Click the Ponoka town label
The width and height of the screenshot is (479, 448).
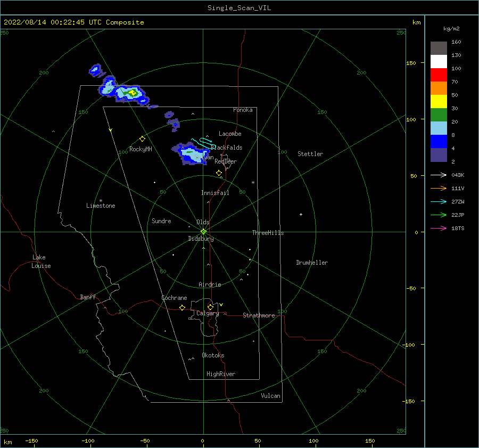243,110
